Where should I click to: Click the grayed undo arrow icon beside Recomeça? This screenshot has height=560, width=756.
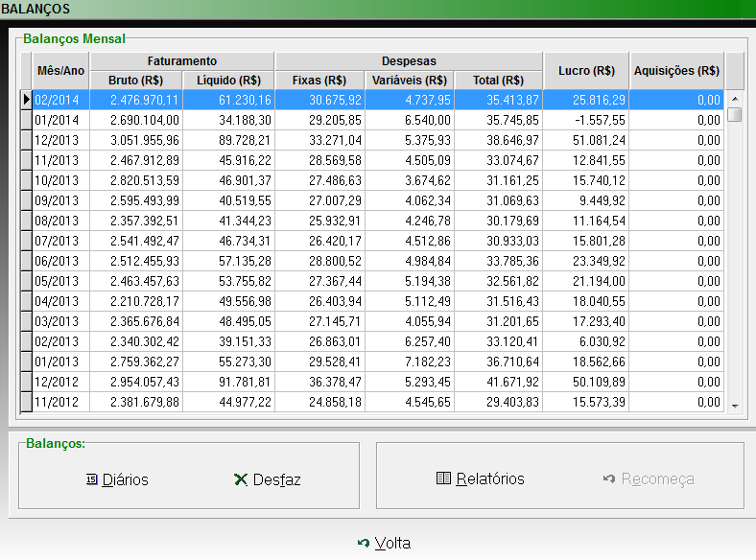[x=609, y=478]
